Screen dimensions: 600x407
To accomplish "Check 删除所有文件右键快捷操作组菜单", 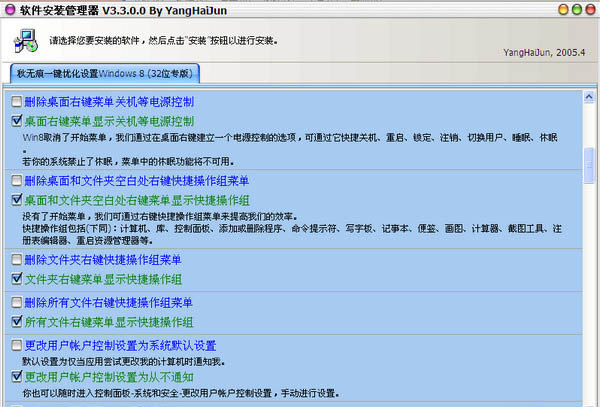I will click(16, 303).
